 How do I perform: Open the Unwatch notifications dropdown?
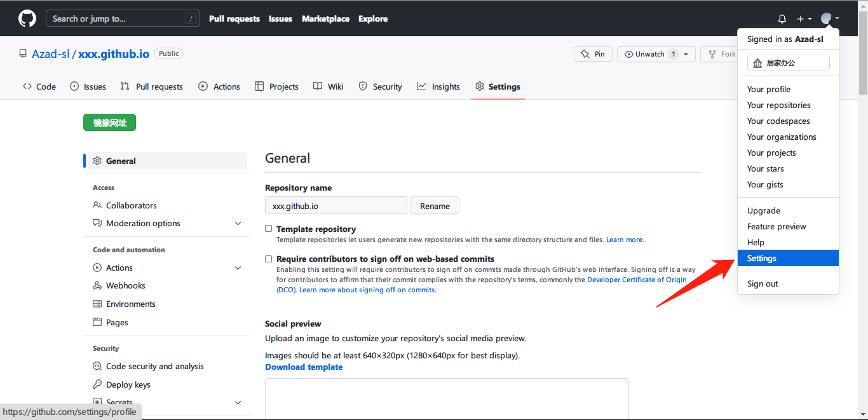[x=656, y=54]
